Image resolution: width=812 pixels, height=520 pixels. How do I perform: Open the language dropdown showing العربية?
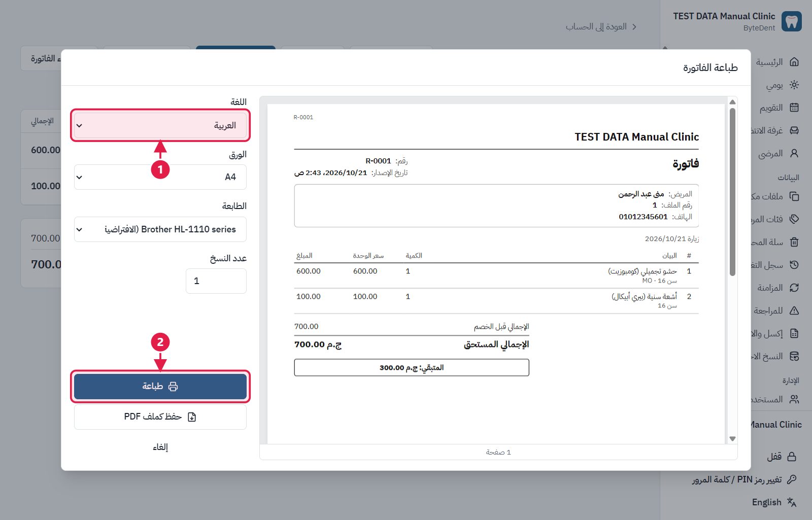click(x=160, y=125)
